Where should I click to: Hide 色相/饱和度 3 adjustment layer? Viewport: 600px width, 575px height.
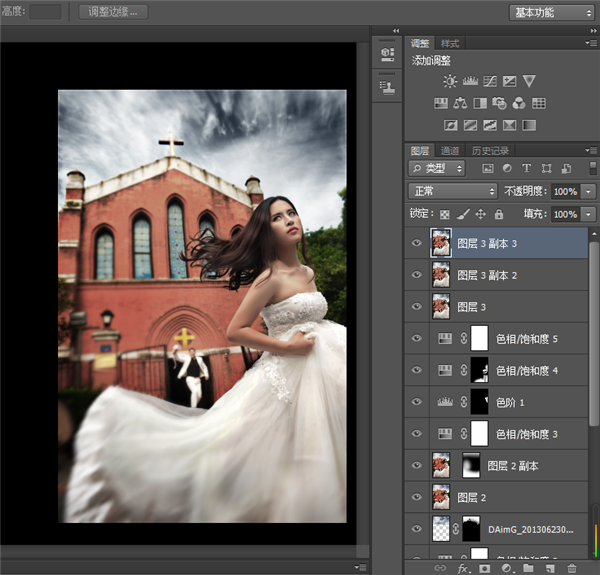(417, 433)
